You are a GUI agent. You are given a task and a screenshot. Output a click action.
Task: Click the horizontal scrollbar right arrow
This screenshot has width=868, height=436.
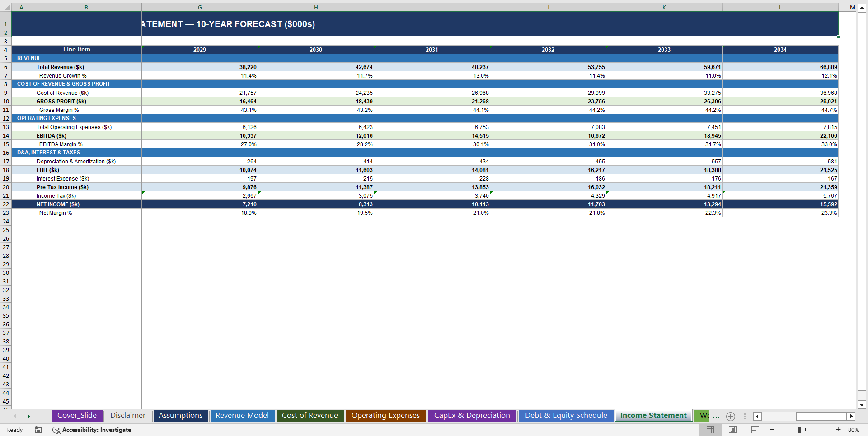851,416
